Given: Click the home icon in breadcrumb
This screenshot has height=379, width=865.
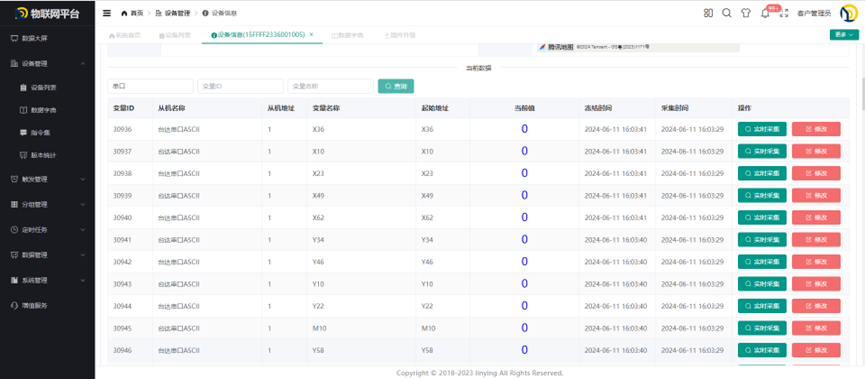Looking at the screenshot, I should point(124,13).
